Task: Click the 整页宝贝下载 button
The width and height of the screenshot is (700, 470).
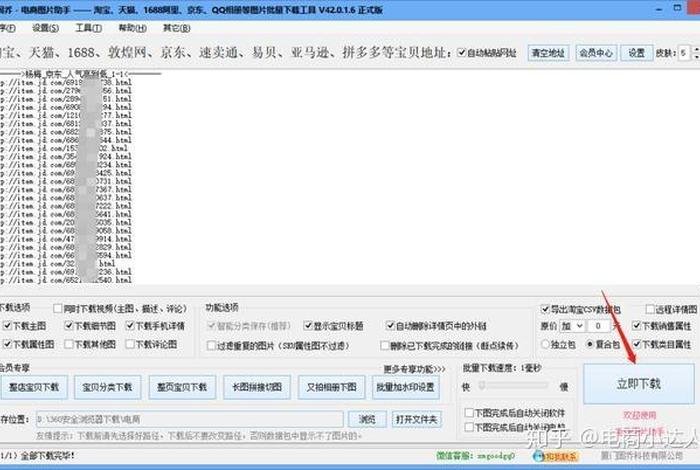Action: (182, 387)
